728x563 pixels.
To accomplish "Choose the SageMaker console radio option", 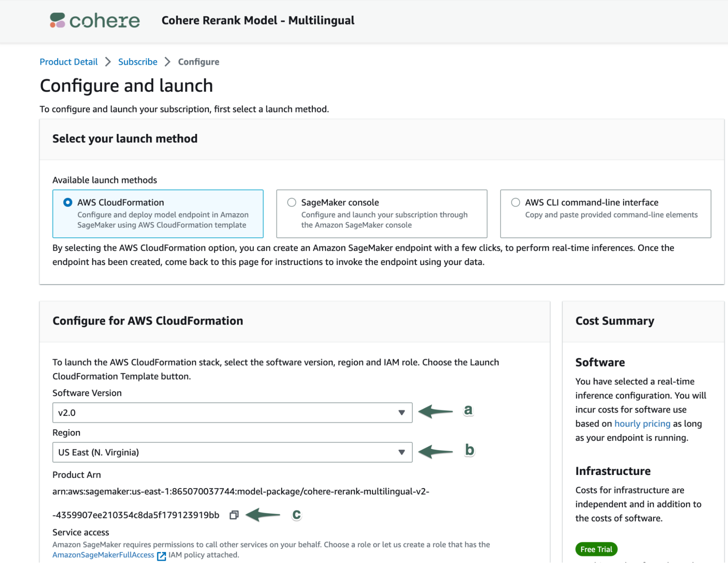I will (x=291, y=202).
